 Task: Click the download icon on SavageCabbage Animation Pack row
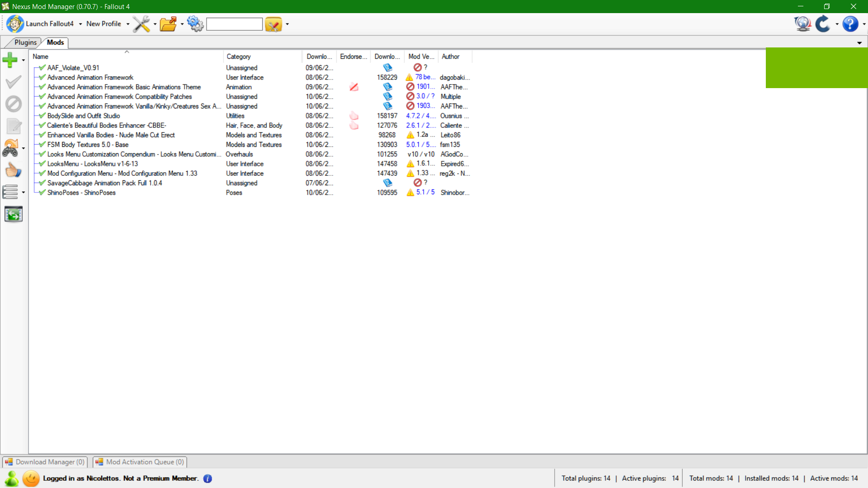[387, 183]
